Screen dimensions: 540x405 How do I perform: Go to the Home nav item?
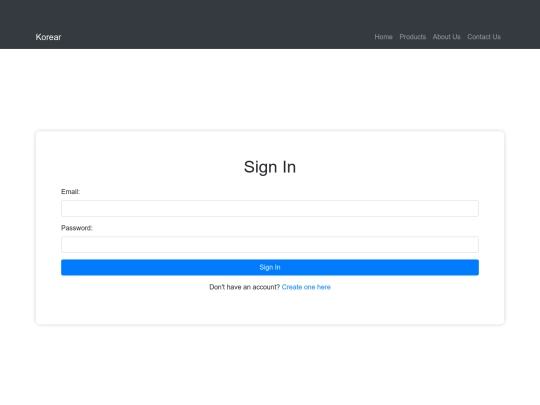383,37
